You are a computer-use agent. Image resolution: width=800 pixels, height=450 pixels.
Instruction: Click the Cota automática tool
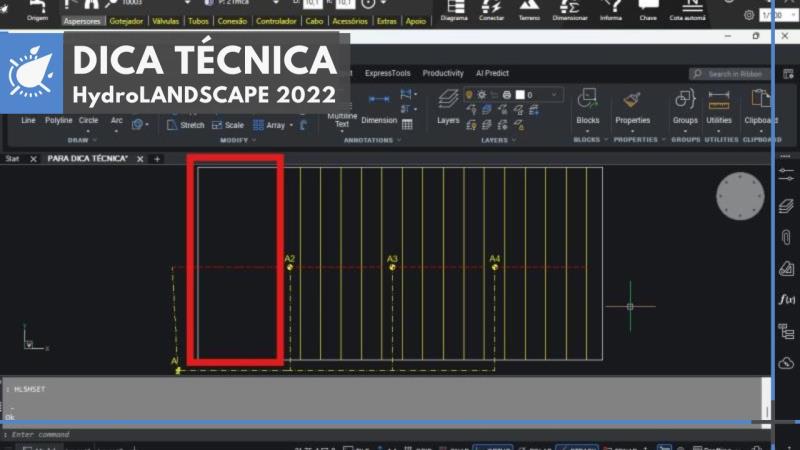[688, 10]
